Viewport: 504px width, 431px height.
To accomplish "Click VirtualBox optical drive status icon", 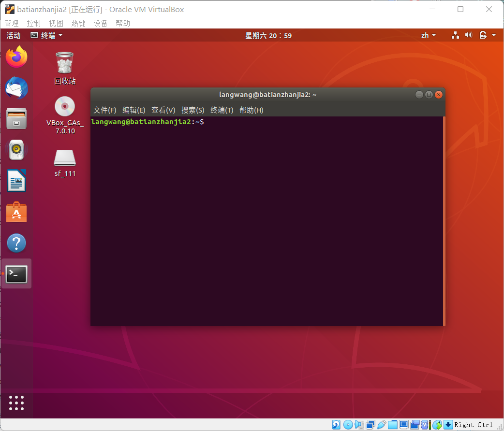I will [x=348, y=425].
